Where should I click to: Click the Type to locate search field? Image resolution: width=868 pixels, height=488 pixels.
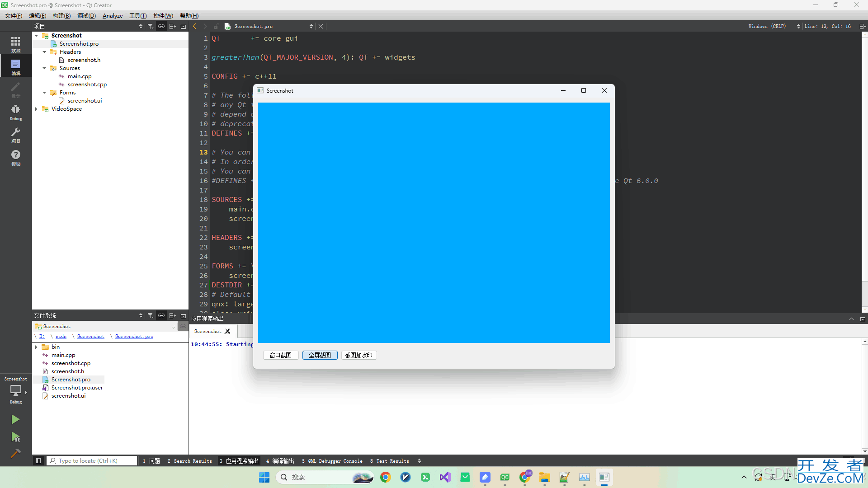(92, 461)
